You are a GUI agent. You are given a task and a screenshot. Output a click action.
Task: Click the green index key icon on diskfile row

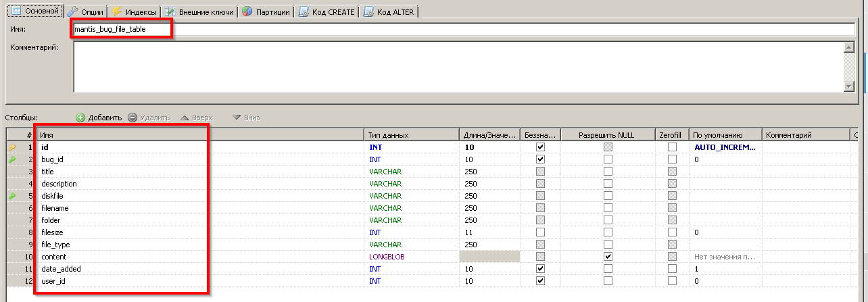(x=12, y=195)
